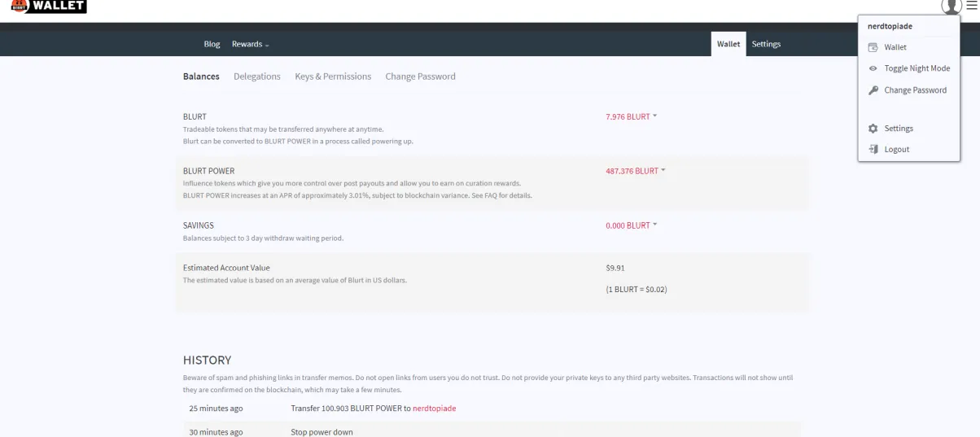Select the Settings tab in navbar
This screenshot has height=437, width=980.
(x=766, y=44)
